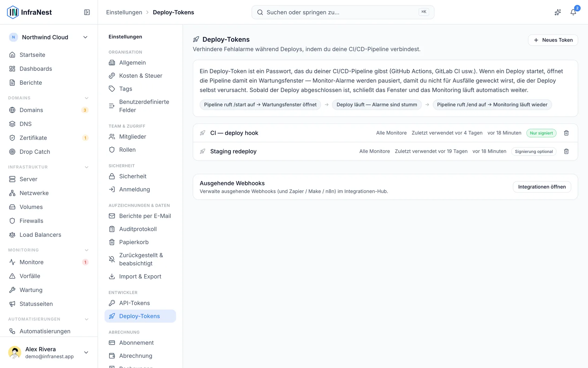Click the Dashboards grid icon
The height and width of the screenshot is (368, 588).
[12, 69]
